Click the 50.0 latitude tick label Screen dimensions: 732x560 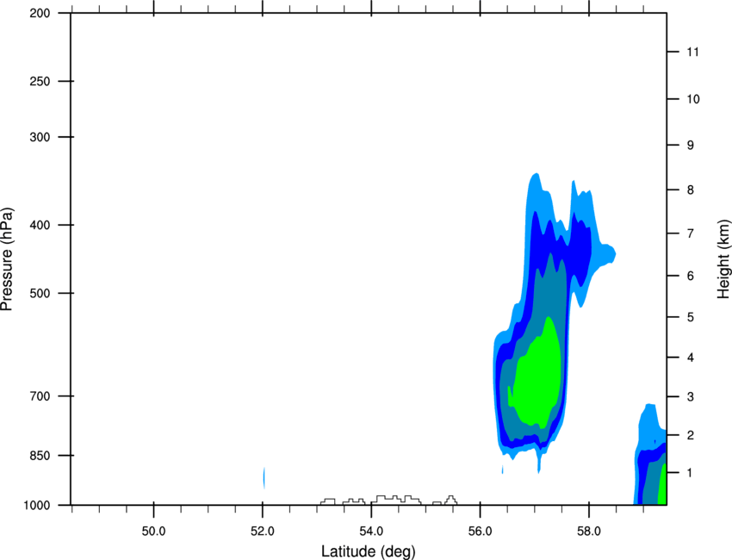tap(153, 532)
